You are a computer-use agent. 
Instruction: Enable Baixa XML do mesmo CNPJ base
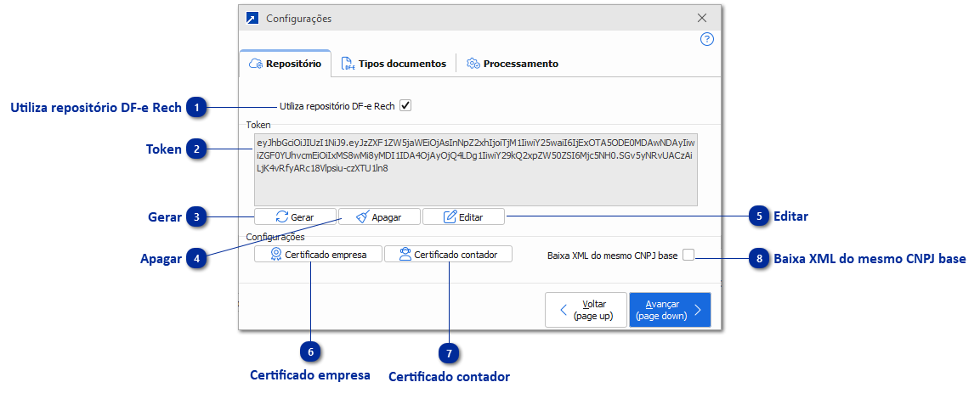click(688, 256)
